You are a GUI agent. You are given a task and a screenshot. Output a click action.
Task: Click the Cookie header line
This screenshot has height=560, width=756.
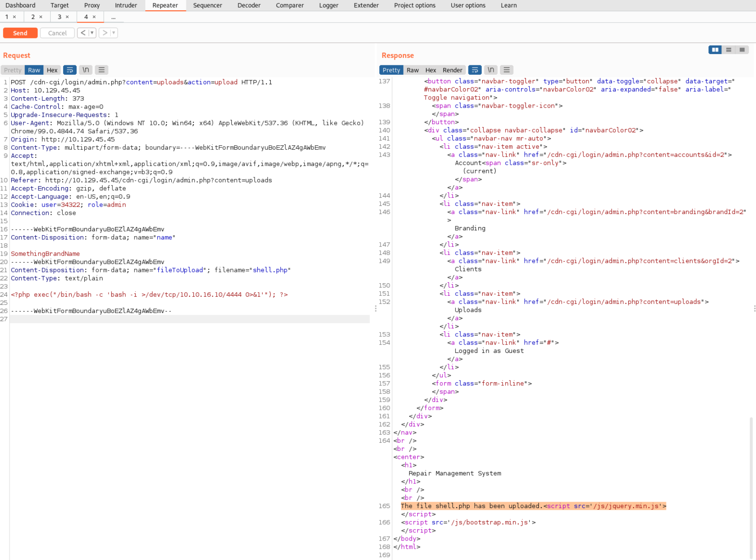pyautogui.click(x=68, y=205)
